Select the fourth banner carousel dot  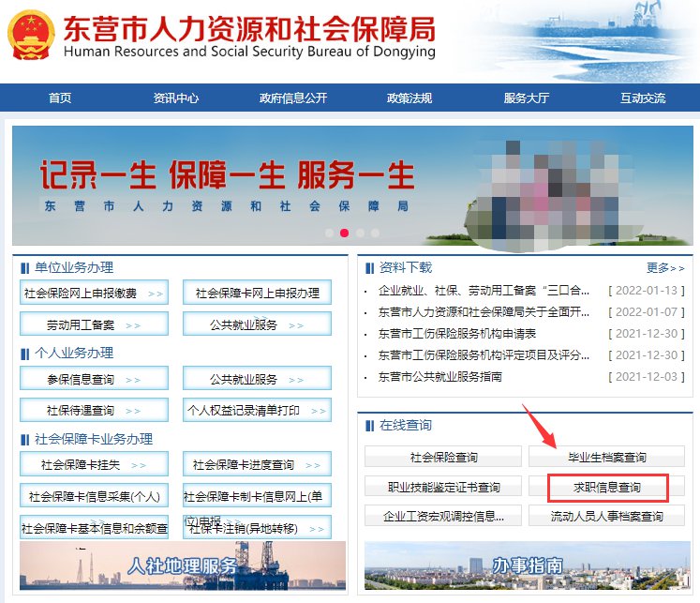pos(375,233)
